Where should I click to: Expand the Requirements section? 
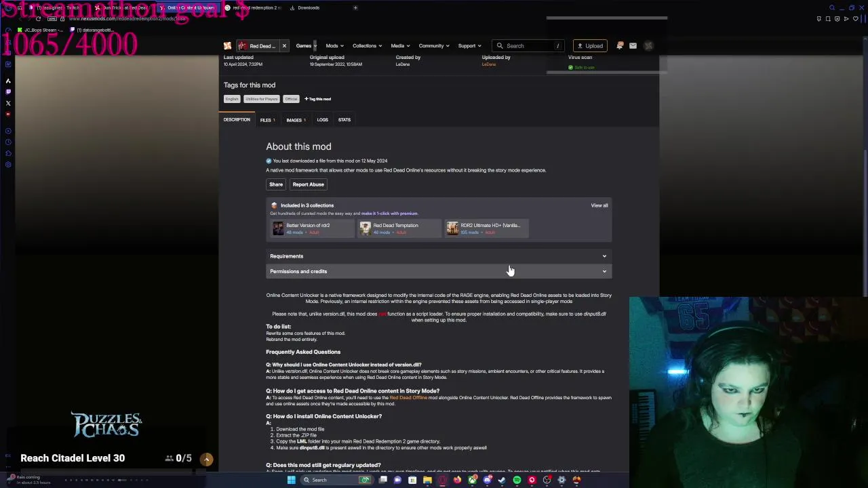point(439,256)
